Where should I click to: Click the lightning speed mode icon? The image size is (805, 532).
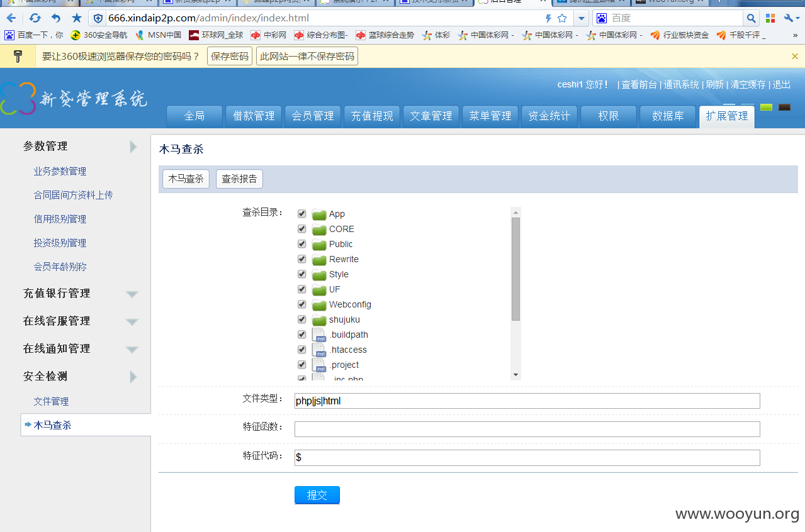548,18
